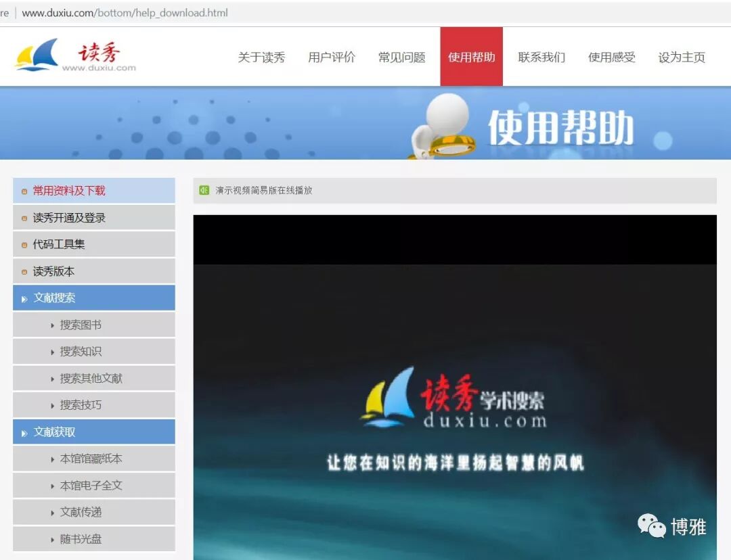Click the green video icon beside 演示视频简易版在线播放
This screenshot has width=731, height=560.
204,190
